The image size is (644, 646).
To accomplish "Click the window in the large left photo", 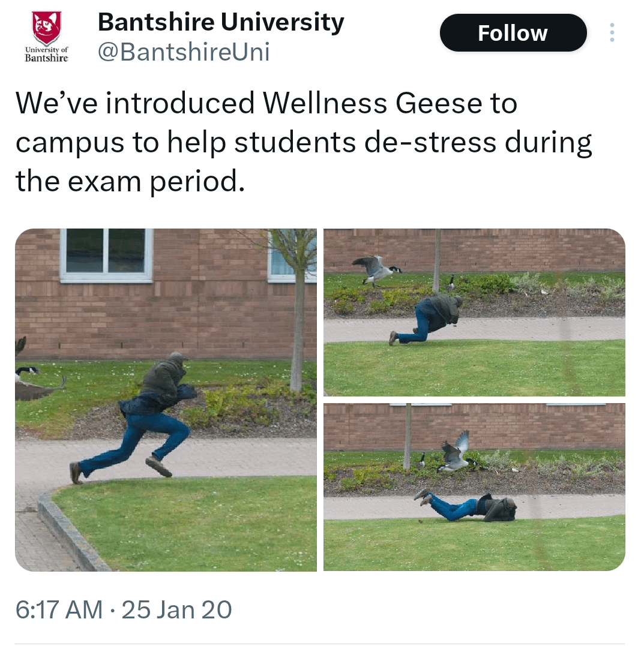I will [x=106, y=256].
